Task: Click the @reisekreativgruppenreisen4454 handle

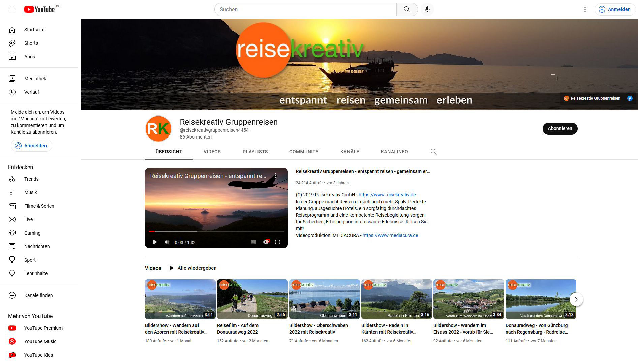Action: [214, 130]
